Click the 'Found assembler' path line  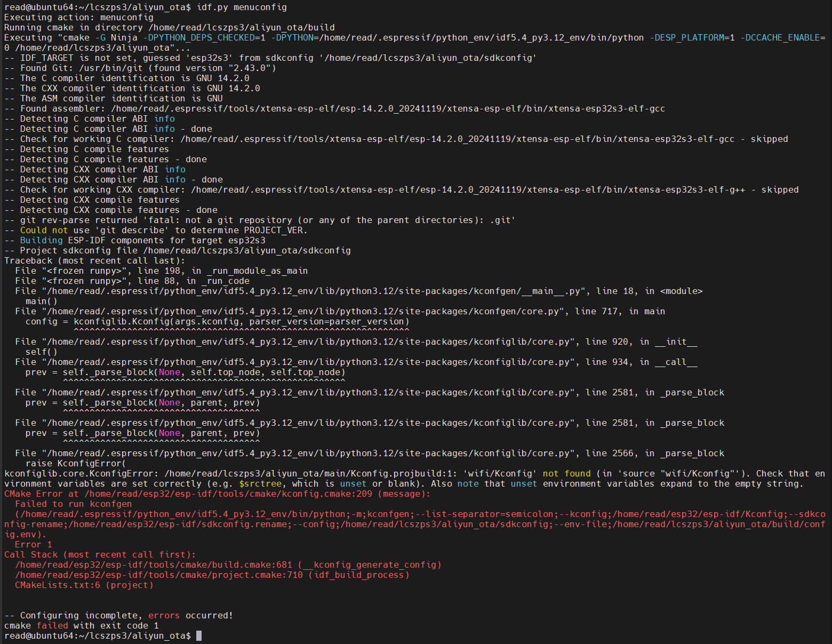pos(334,109)
